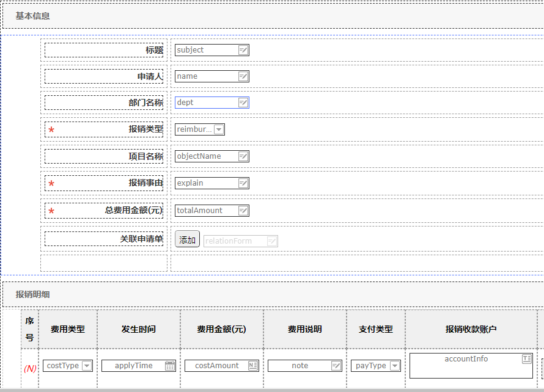The image size is (544, 392).
Task: Click the number icon in costAmount field
Action: (x=253, y=366)
